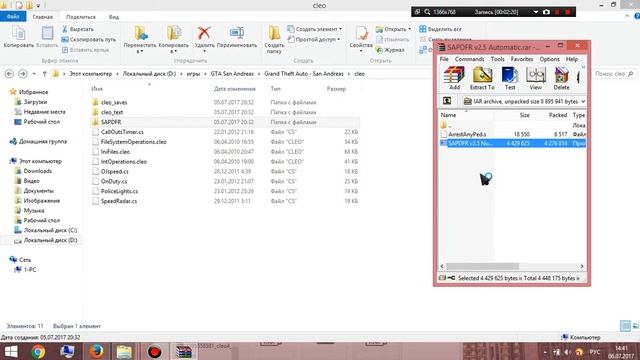
Task: Click GTA San Andreas in the address breadcrumb
Action: coord(232,74)
